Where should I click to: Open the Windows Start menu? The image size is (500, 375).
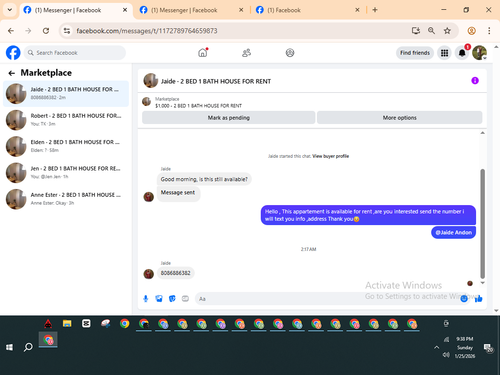9,347
